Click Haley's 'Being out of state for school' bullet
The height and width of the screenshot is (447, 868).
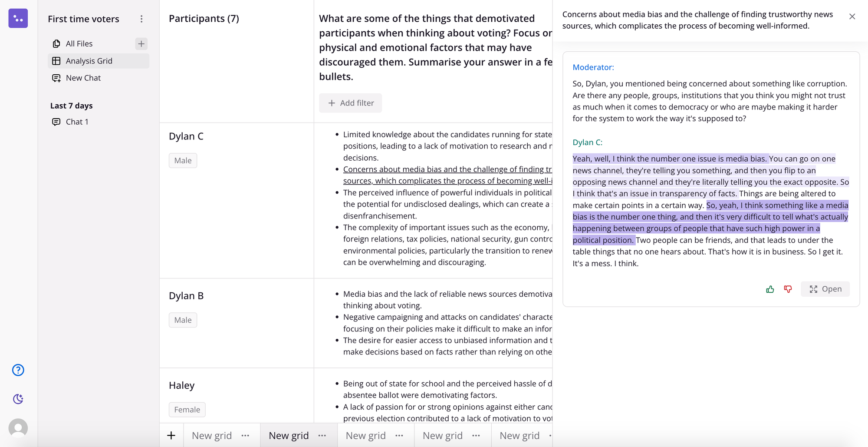(x=447, y=389)
